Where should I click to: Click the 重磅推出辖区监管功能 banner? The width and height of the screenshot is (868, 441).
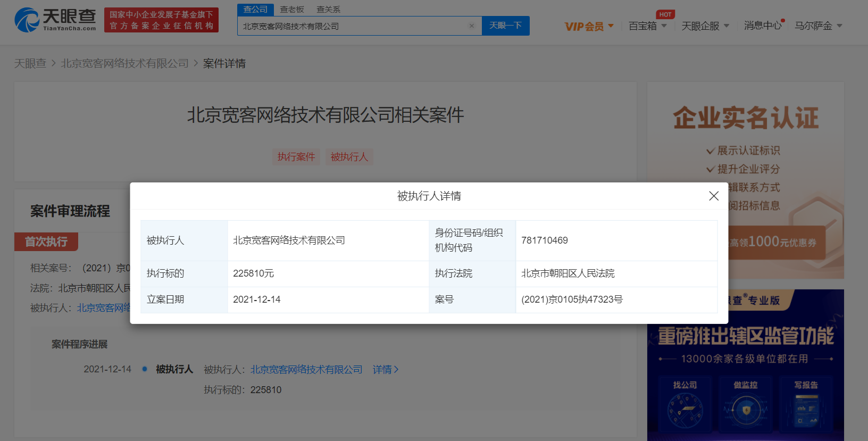click(746, 336)
